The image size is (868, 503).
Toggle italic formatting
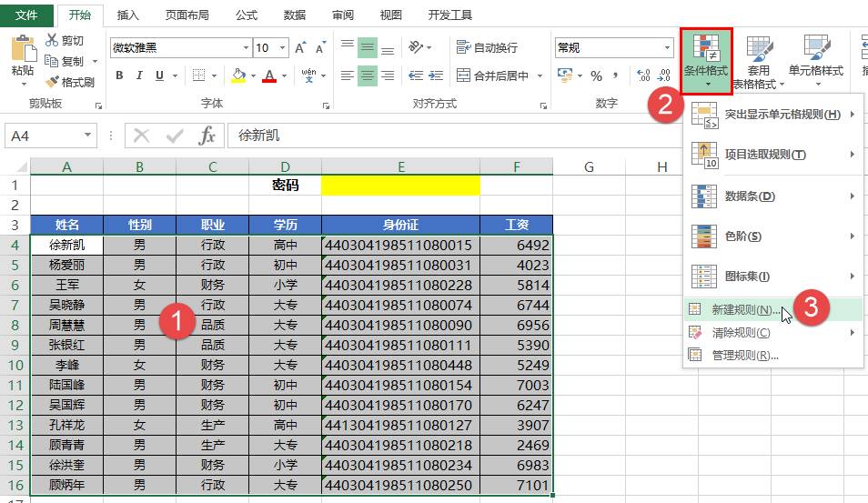[139, 75]
